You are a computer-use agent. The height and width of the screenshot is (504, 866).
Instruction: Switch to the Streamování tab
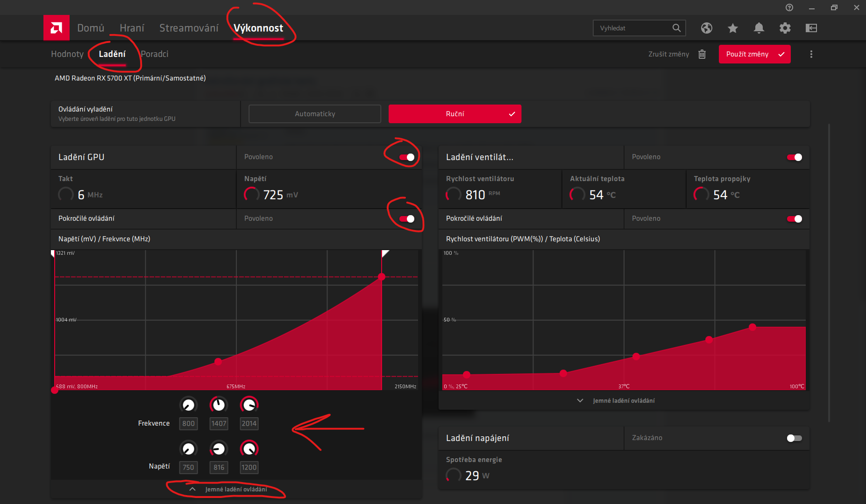click(x=189, y=28)
